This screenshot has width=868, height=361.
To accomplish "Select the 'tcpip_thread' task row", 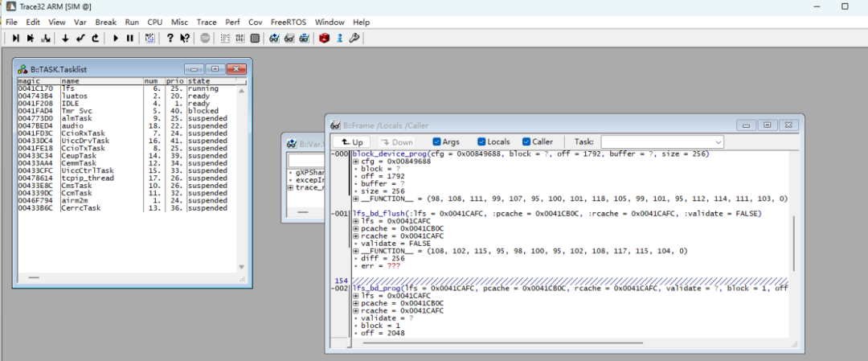I will pos(127,178).
